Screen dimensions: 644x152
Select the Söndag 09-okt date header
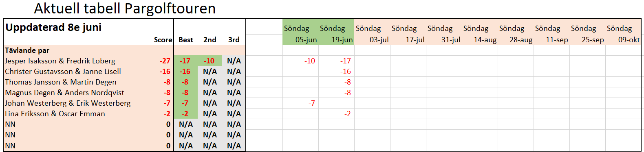tap(623, 34)
